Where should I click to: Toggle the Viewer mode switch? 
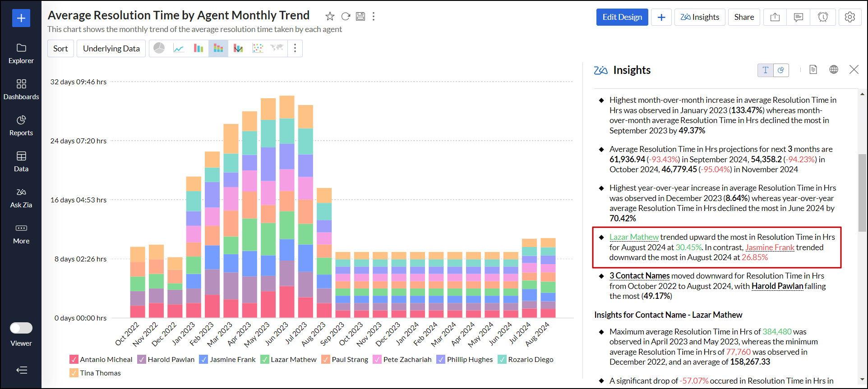tap(21, 328)
